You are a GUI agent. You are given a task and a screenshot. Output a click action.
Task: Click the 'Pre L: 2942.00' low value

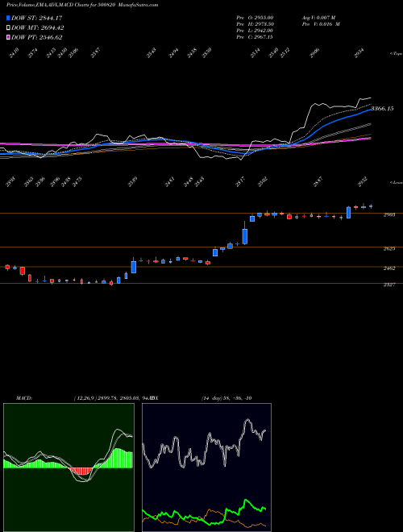[255, 31]
